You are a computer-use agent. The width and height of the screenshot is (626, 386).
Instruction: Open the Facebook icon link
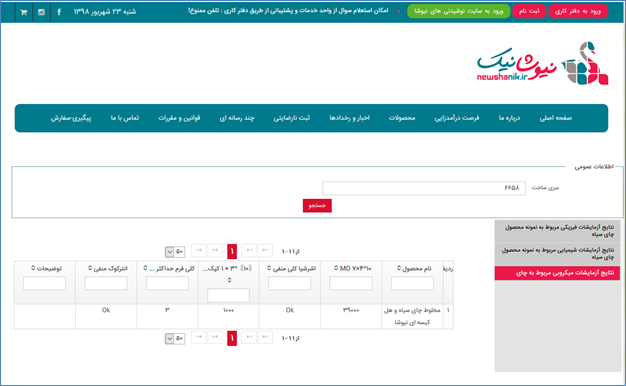[59, 12]
